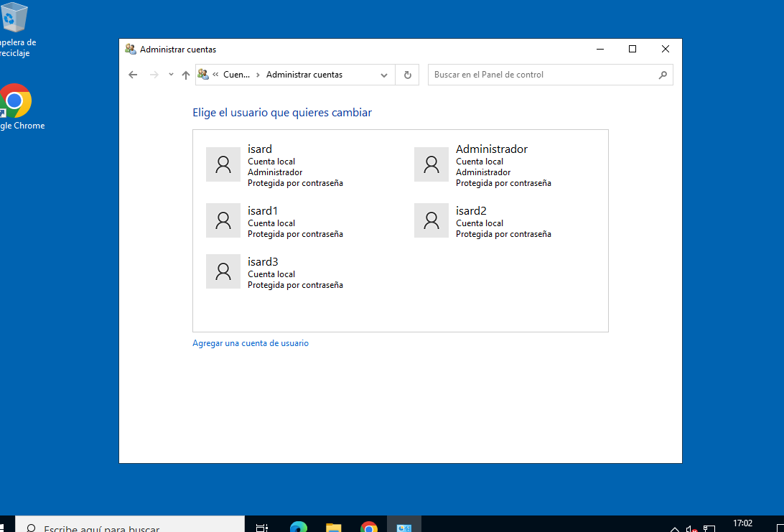Screen dimensions: 784x532
Task: Click the 'Administrar cuentas' breadcrumb segment
Action: (x=304, y=75)
